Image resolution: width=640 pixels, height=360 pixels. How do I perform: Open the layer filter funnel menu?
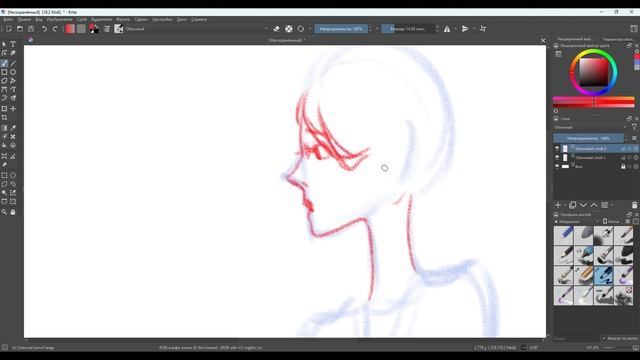click(x=635, y=127)
